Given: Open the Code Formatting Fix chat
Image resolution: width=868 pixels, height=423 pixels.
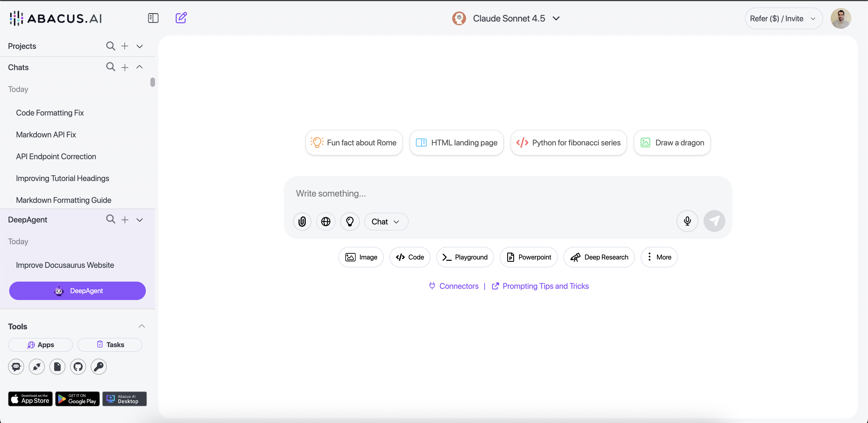Looking at the screenshot, I should pos(50,113).
